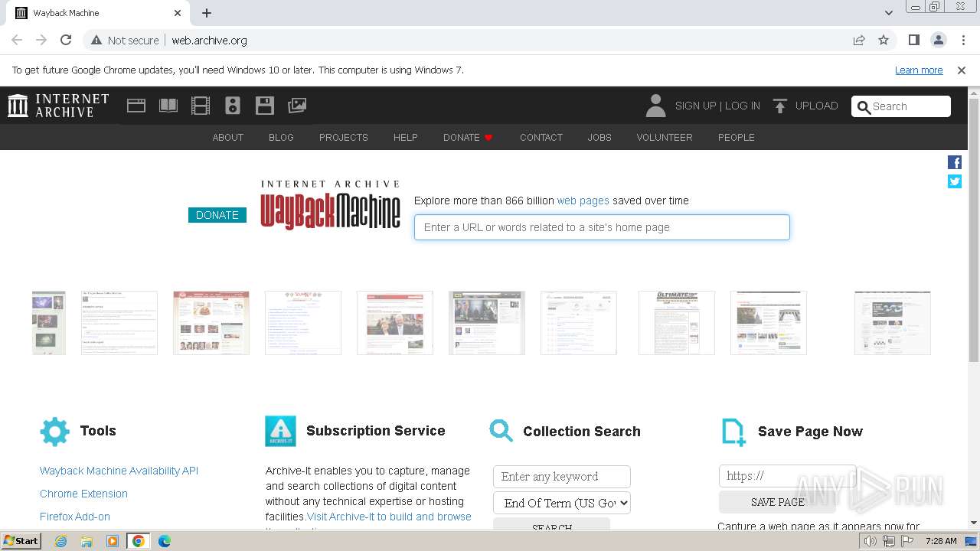The width and height of the screenshot is (980, 551).
Task: Open the PEOPLE menu item
Action: coord(737,137)
